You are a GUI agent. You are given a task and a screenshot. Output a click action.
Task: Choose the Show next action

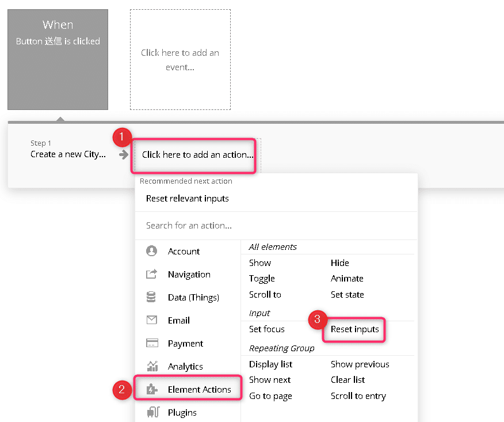point(270,380)
